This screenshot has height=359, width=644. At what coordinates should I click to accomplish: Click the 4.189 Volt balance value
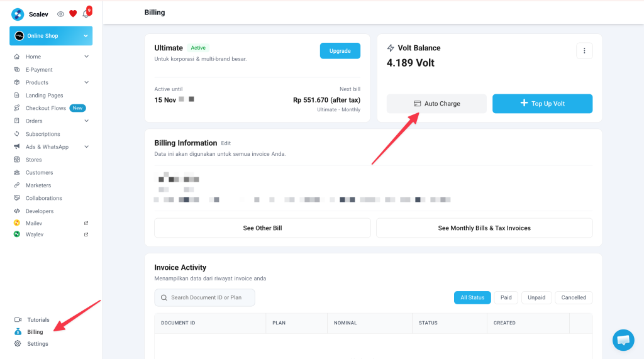[410, 63]
